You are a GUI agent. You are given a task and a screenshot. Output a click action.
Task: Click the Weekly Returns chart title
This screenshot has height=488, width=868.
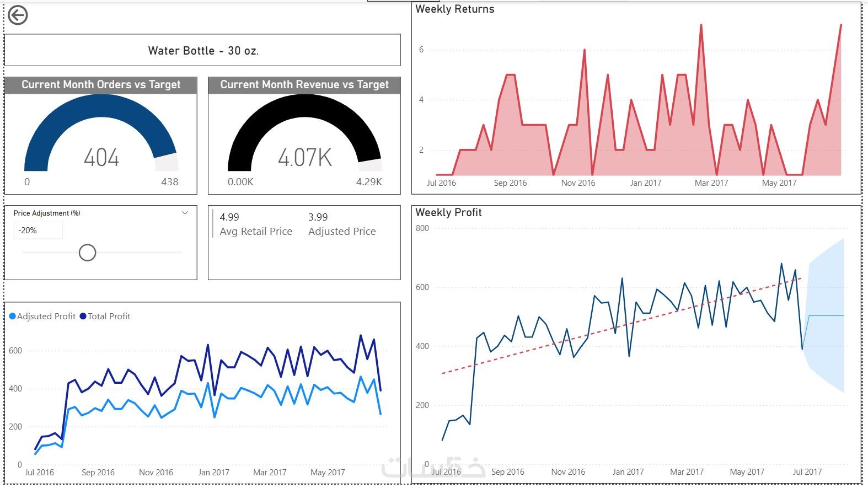click(455, 9)
